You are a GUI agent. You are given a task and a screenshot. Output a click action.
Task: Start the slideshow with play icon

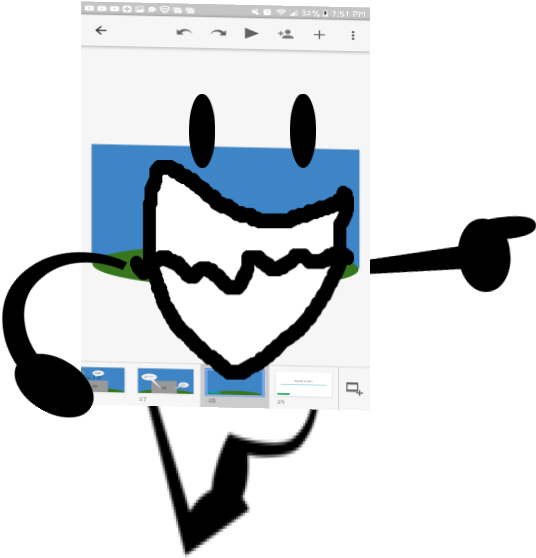pyautogui.click(x=252, y=33)
